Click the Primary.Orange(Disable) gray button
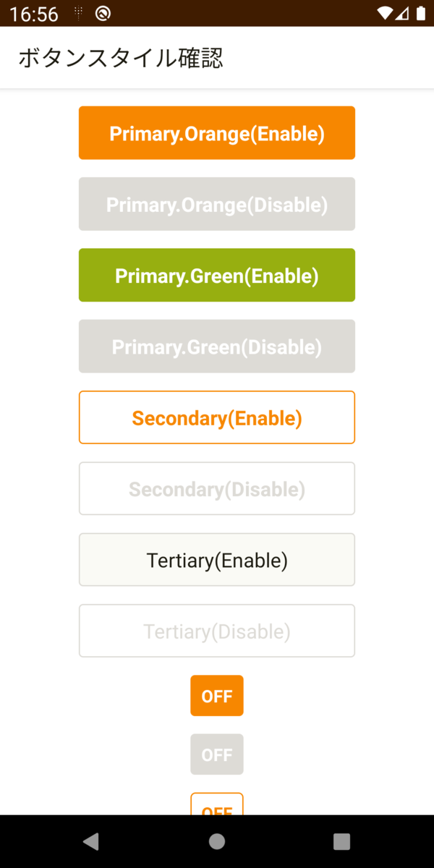Image resolution: width=434 pixels, height=868 pixels. pyautogui.click(x=217, y=204)
